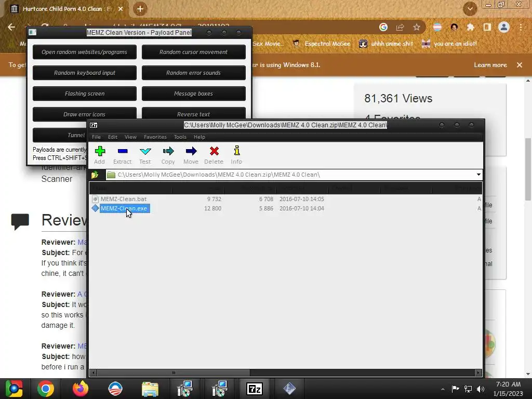The width and height of the screenshot is (532, 399).
Task: Toggle the Tunnel payload button
Action: [x=60, y=135]
